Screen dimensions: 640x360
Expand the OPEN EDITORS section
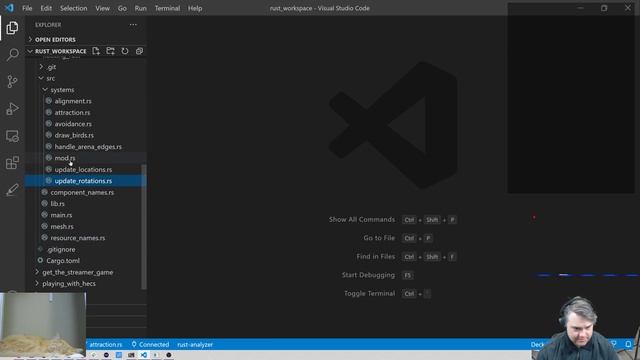(55, 40)
